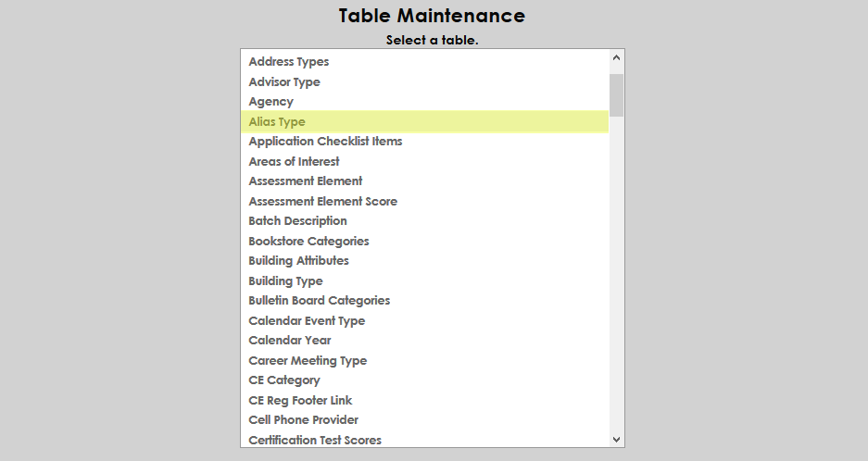Select Bookstore Categories entry

(308, 241)
